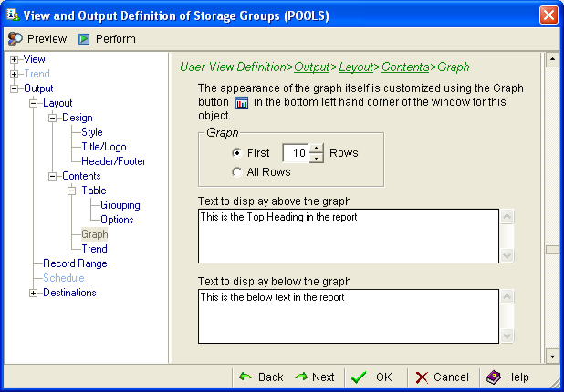Select the Table tree item

click(x=94, y=191)
